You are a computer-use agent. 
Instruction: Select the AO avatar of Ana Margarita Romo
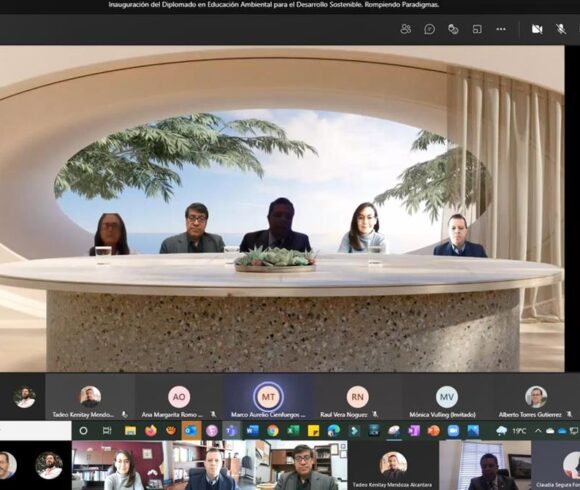tap(179, 397)
